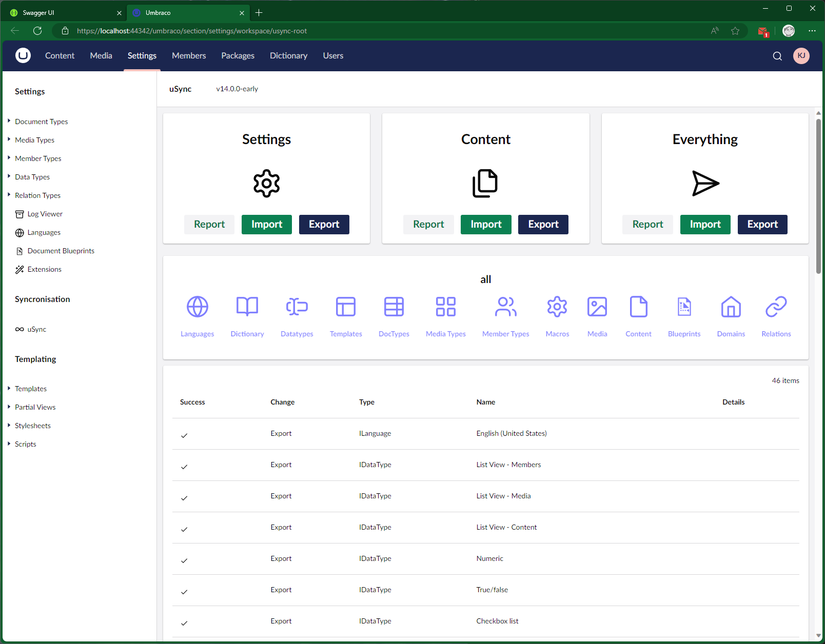Viewport: 825px width, 644px height.
Task: Add page to favorites star icon
Action: [735, 31]
